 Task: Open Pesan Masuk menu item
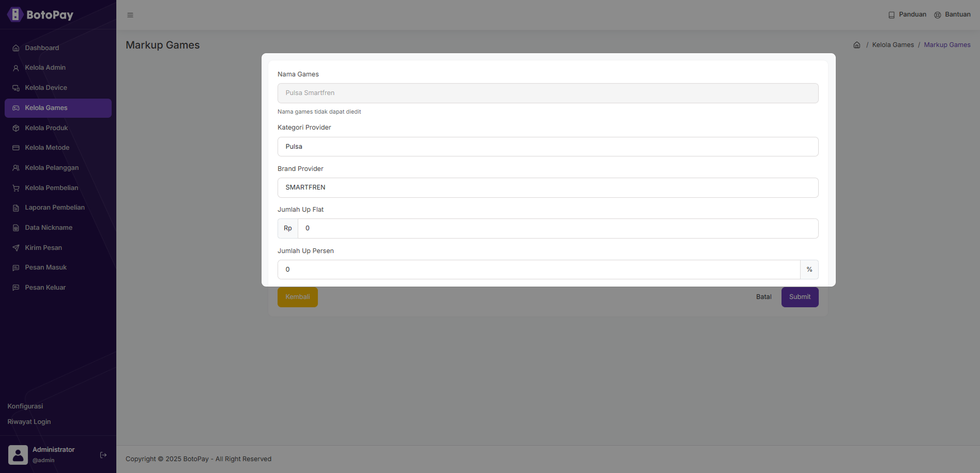[x=58, y=267]
